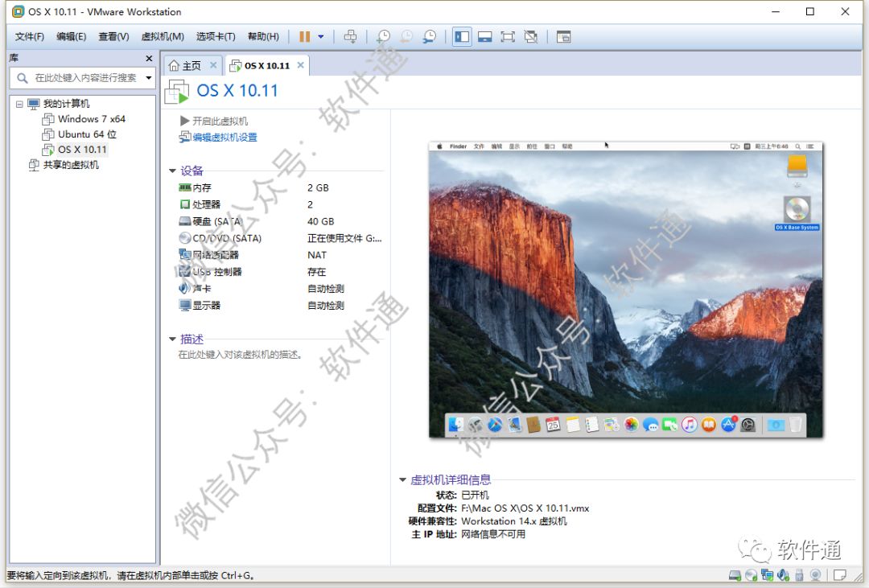Open the 虚拟机(M) menu
The image size is (869, 588).
click(163, 36)
